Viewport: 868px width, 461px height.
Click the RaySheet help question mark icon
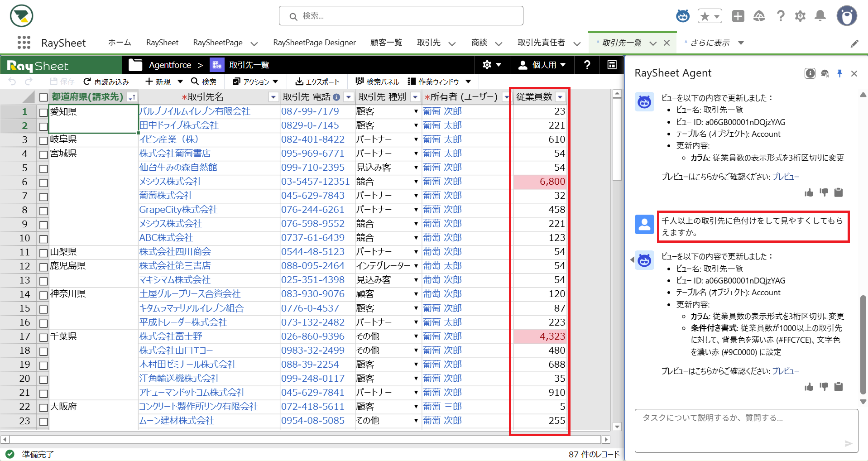click(587, 65)
